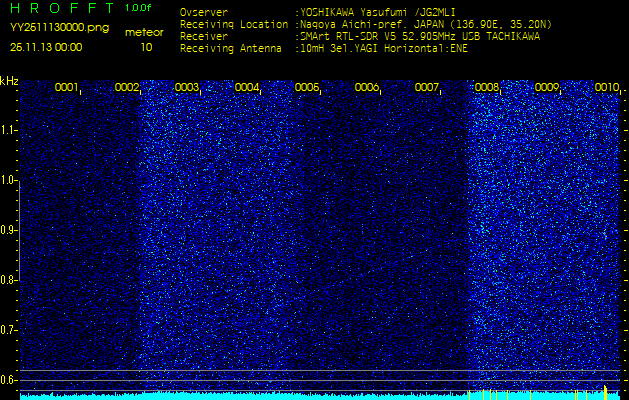Click time marker 0002 on the spectrogram
The height and width of the screenshot is (400, 629).
(126, 87)
